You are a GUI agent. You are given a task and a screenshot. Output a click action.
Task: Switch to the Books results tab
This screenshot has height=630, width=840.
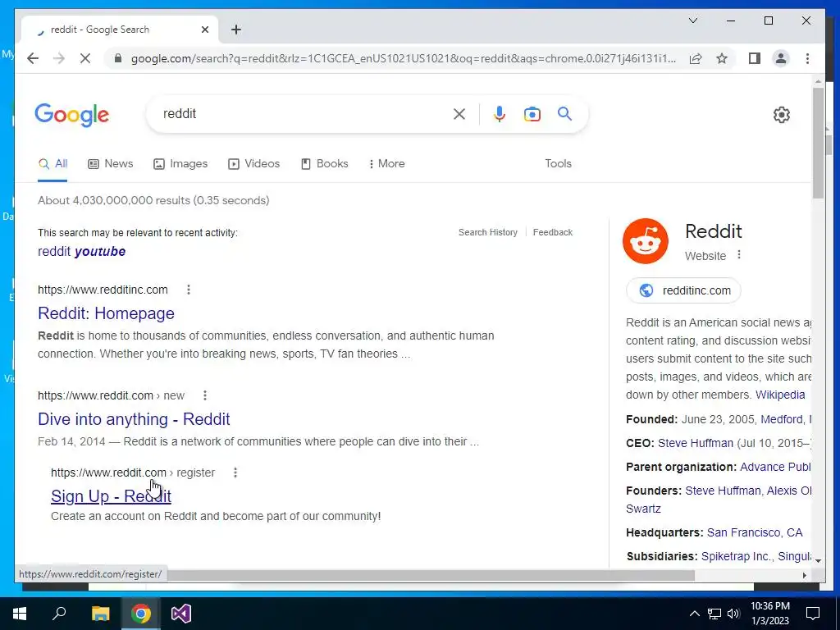(x=325, y=163)
